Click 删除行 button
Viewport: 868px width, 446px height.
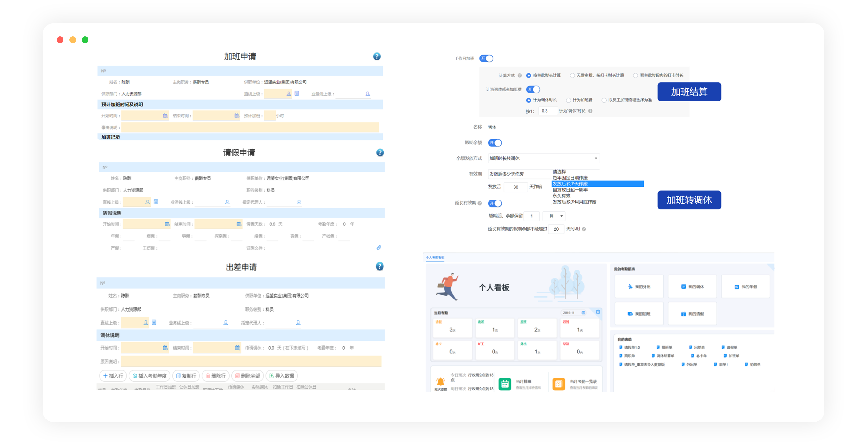tap(215, 376)
